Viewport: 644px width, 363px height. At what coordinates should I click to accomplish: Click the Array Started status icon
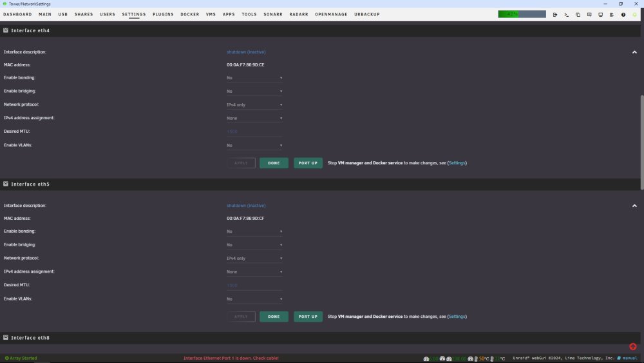coord(6,358)
